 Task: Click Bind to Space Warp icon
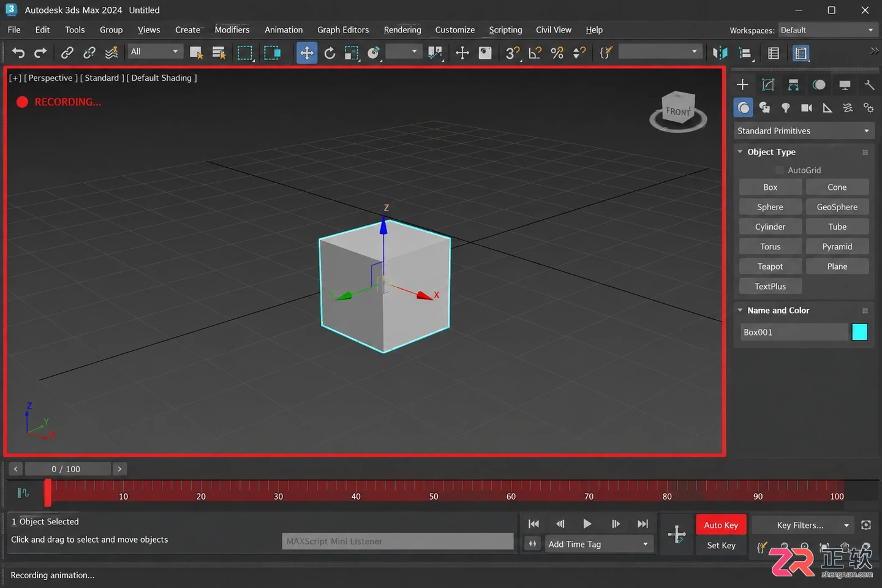(111, 53)
